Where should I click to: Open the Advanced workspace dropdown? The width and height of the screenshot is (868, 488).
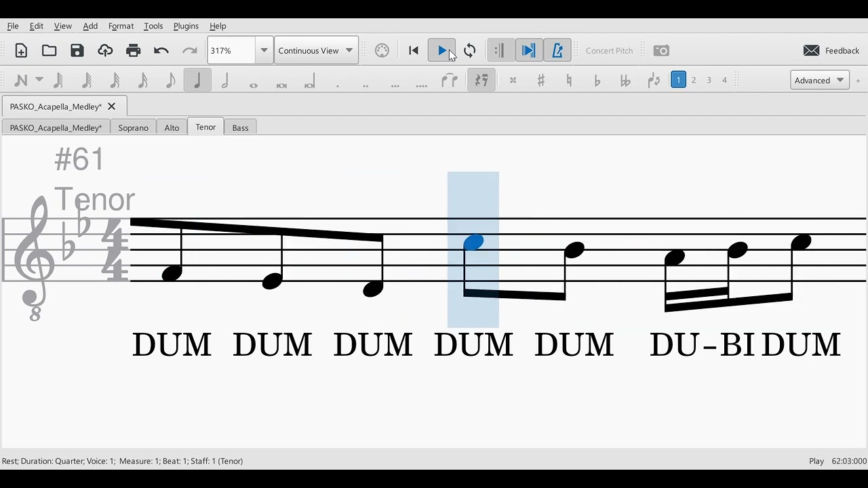click(820, 80)
